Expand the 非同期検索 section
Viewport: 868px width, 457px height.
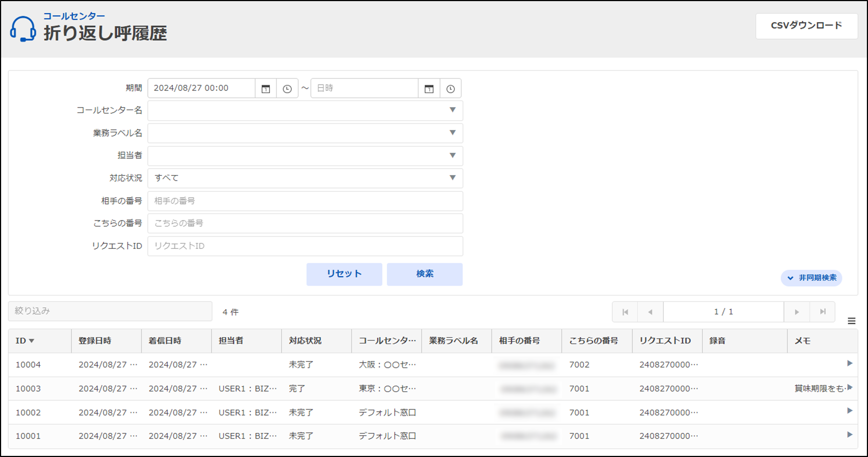tap(812, 278)
